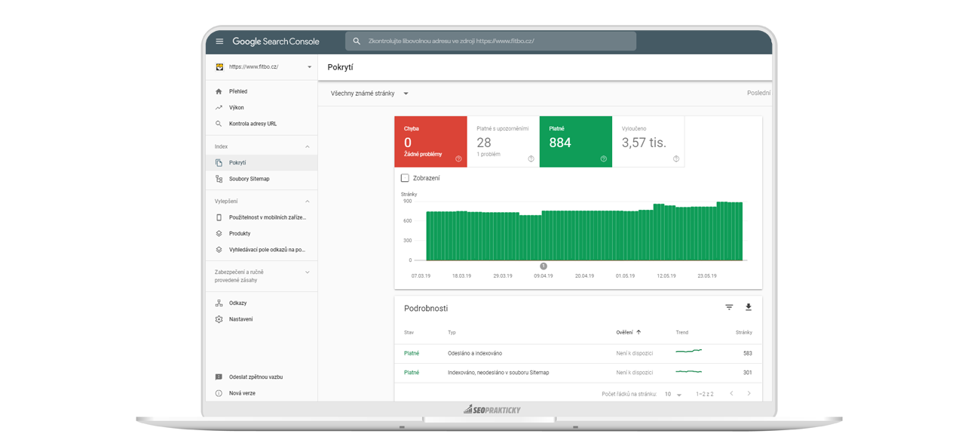
Task: Sort by the Typ column header
Action: 452,333
